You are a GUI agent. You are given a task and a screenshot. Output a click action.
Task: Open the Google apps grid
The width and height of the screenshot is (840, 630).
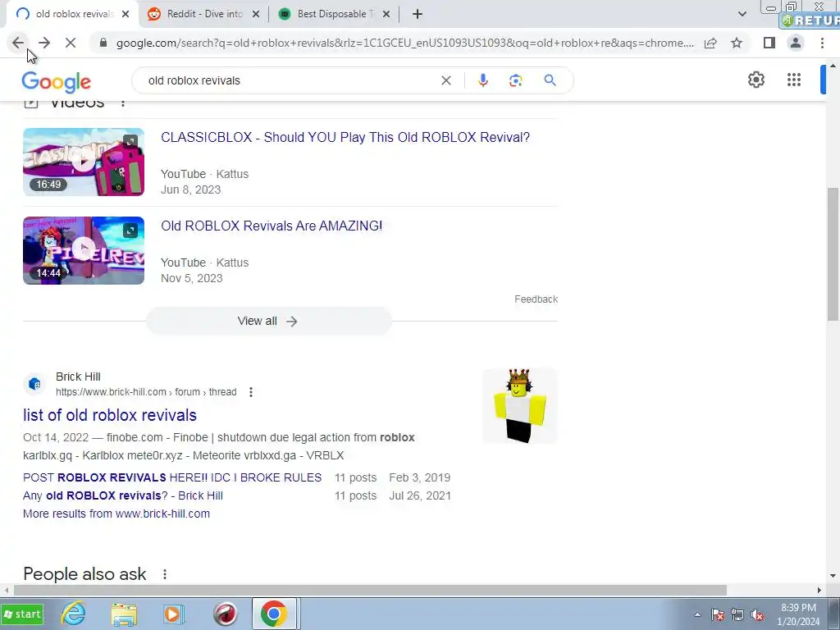pyautogui.click(x=794, y=80)
